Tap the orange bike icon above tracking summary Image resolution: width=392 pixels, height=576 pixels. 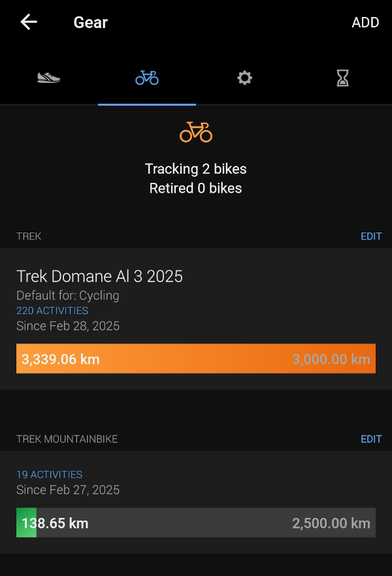coord(195,133)
